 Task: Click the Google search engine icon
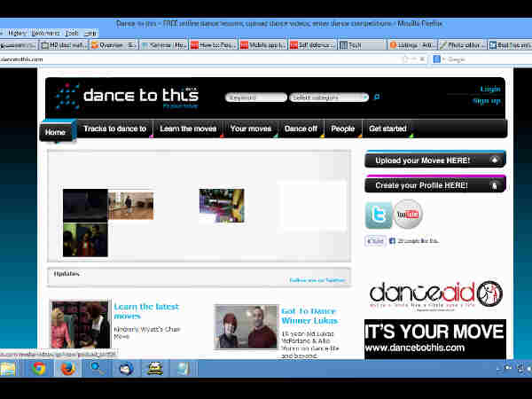coord(436,59)
